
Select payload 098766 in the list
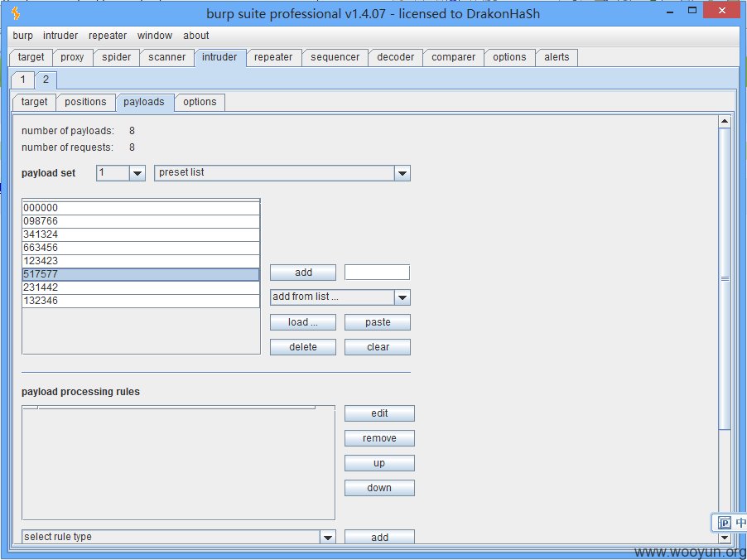141,221
